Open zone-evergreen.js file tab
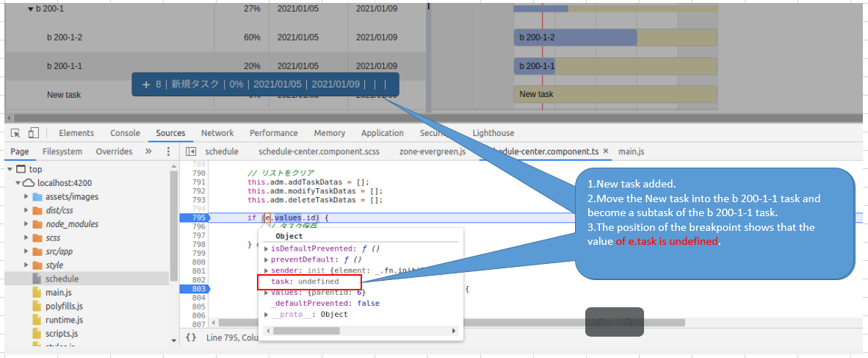The width and height of the screenshot is (868, 358). (x=433, y=151)
